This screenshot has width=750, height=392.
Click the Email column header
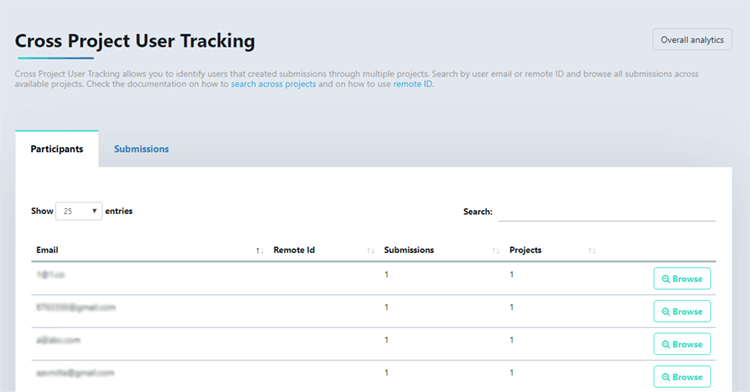pyautogui.click(x=47, y=250)
